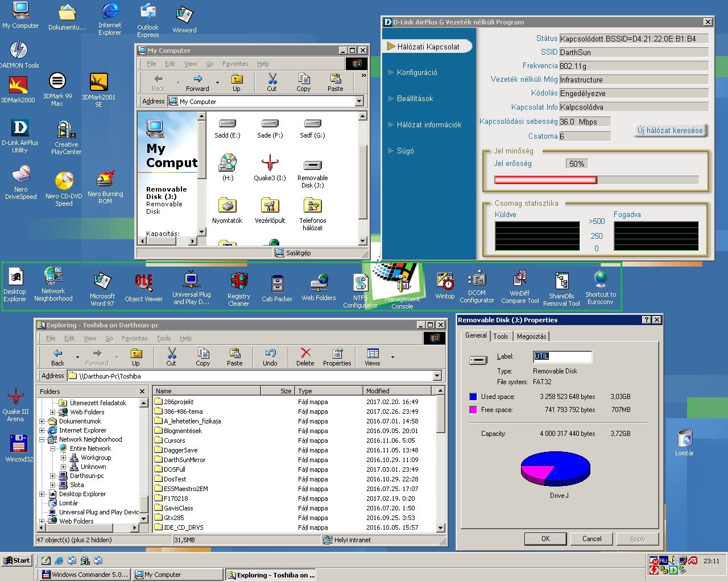
Task: Open the Address dropdown in My Computer window
Action: (x=359, y=102)
